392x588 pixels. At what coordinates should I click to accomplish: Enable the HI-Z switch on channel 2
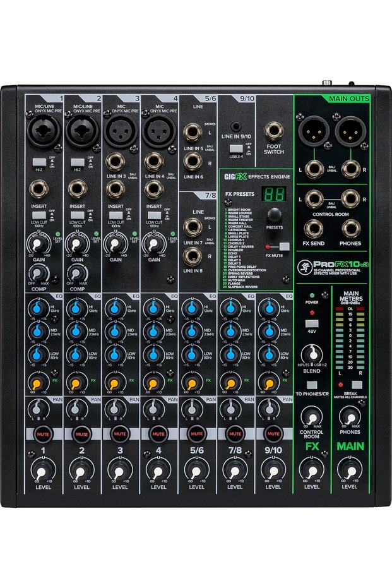click(78, 162)
